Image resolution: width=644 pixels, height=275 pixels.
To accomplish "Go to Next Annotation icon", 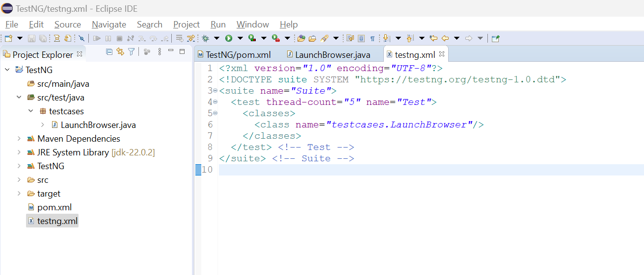I will tap(386, 38).
